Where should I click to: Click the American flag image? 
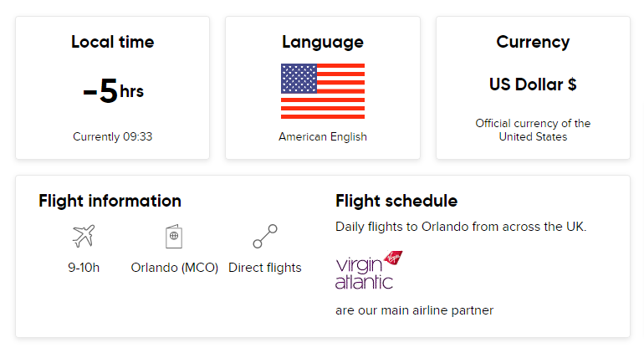323,91
